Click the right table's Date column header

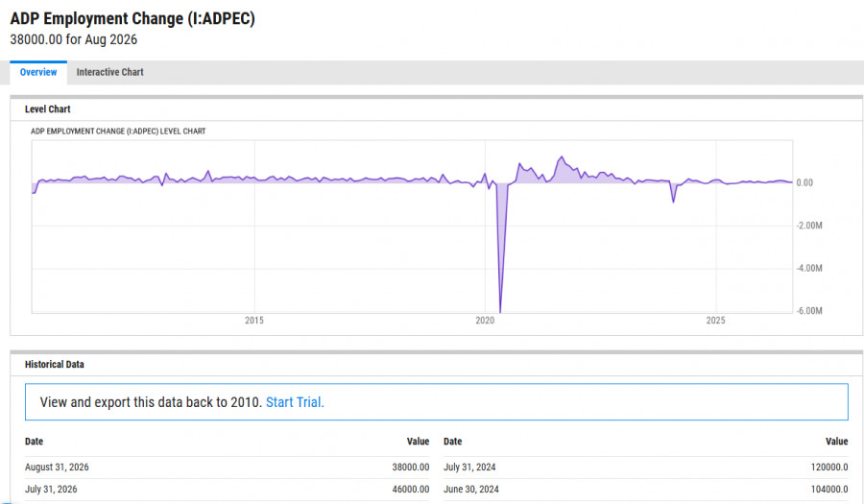tap(452, 442)
